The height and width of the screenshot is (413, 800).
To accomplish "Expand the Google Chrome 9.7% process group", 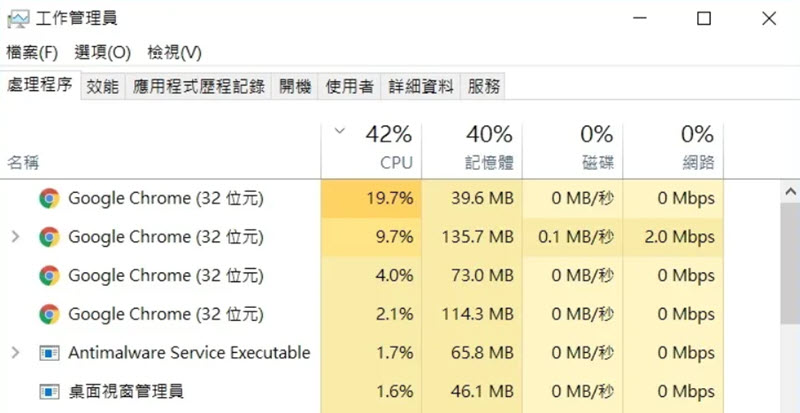I will [x=15, y=237].
